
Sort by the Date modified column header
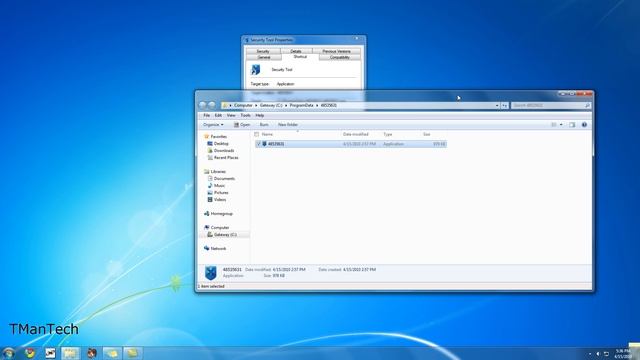356,134
